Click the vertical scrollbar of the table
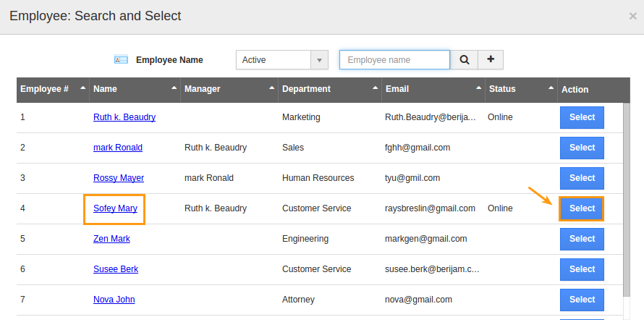 (627, 199)
